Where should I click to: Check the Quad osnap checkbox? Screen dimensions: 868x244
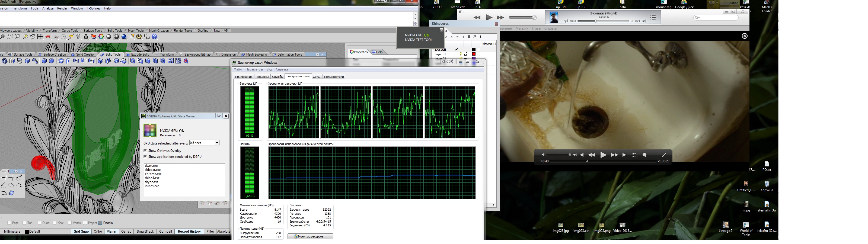pyautogui.click(x=39, y=223)
